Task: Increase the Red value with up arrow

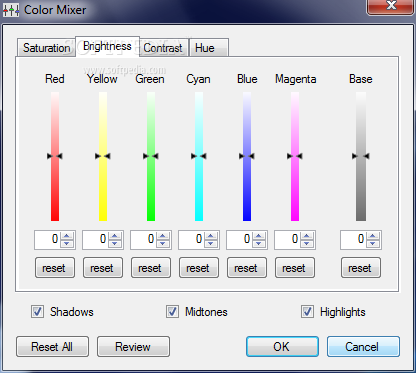Action: click(67, 235)
